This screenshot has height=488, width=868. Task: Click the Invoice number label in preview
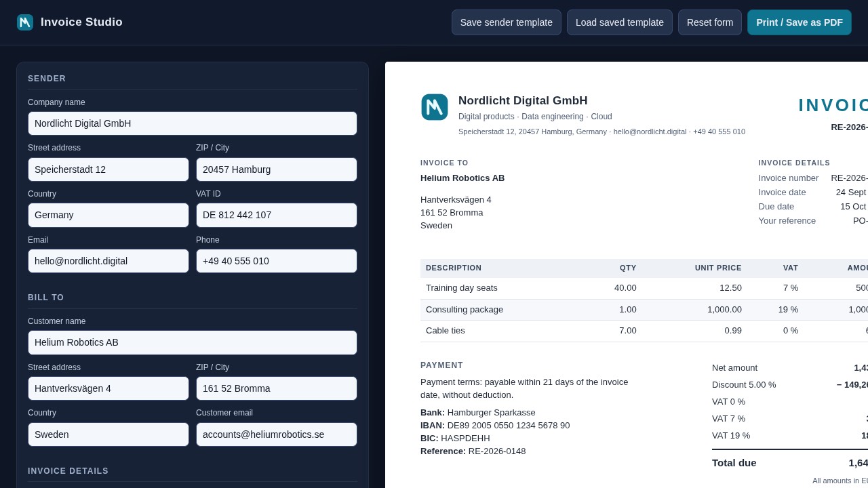(x=789, y=178)
